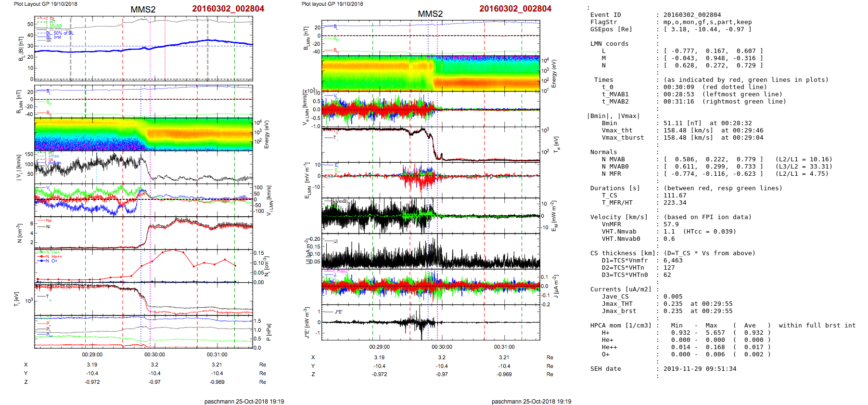The height and width of the screenshot is (405, 868).
Task: Click the 'LMN coords' heading
Action: (x=609, y=44)
